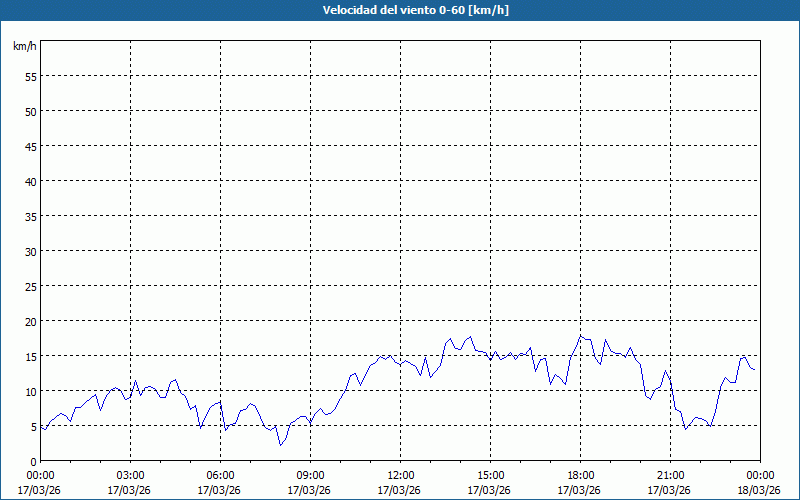Click the 09:00 time label on the x-axis
This screenshot has height=500, width=800.
point(310,475)
